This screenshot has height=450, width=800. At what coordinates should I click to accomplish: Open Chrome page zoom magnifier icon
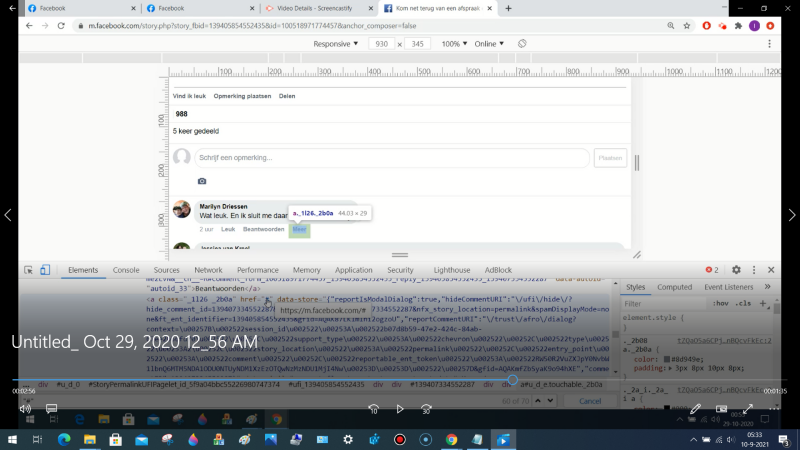pos(670,26)
